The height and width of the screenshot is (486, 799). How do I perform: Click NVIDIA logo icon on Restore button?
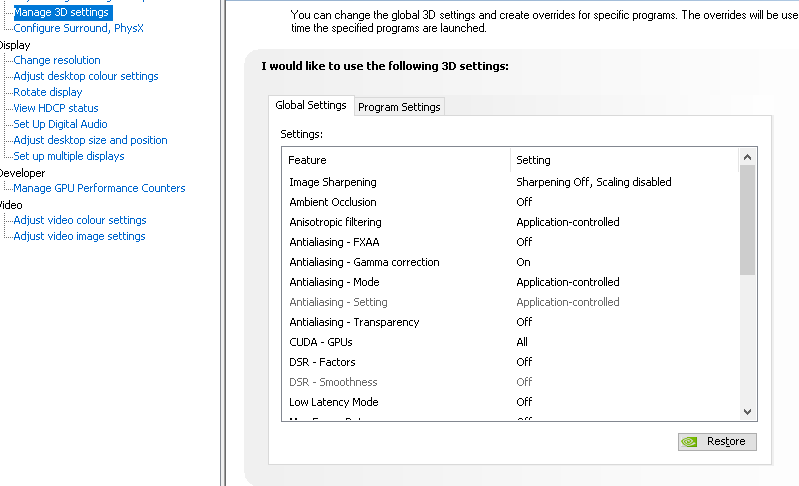(x=689, y=442)
